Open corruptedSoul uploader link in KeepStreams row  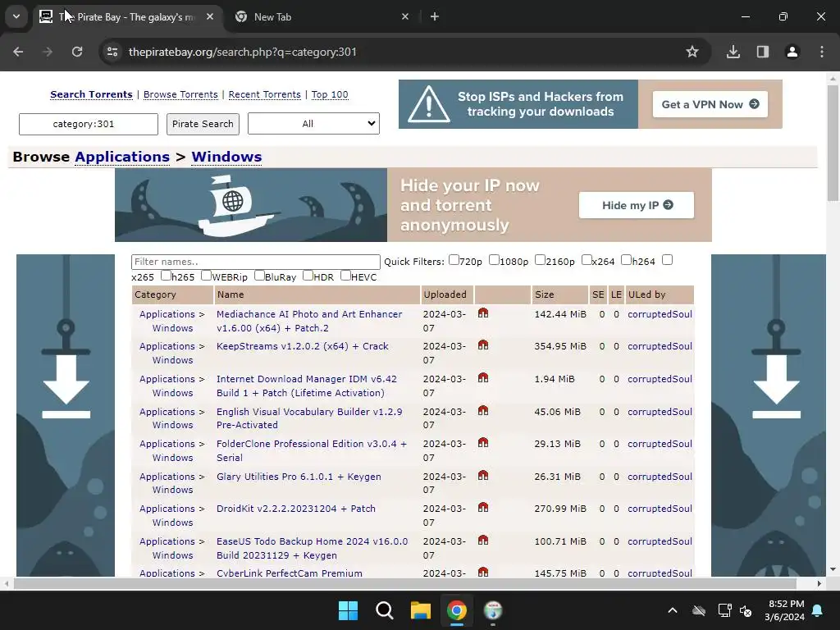(660, 346)
